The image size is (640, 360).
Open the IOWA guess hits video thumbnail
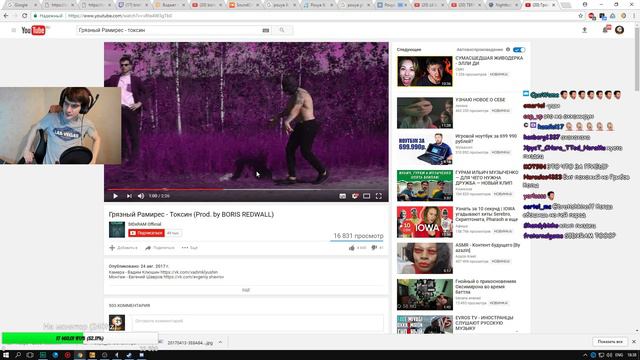[424, 222]
